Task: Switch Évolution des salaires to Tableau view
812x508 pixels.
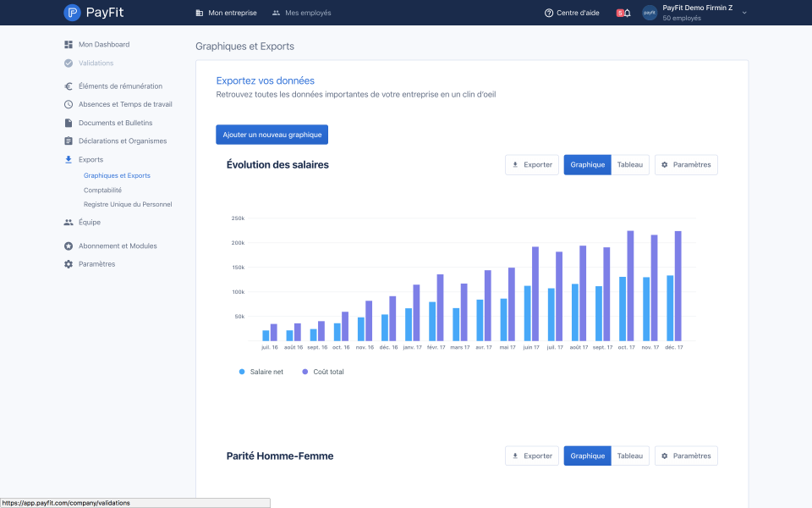Action: [629, 165]
